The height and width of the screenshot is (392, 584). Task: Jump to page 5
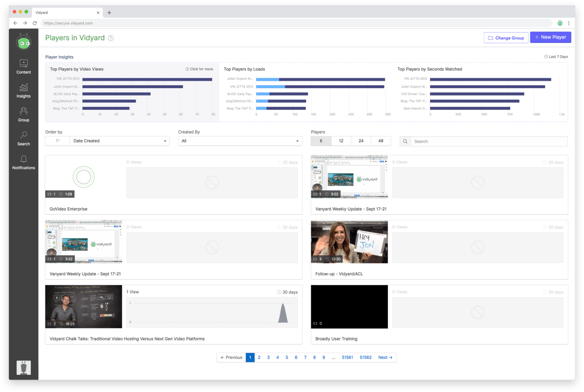(287, 358)
